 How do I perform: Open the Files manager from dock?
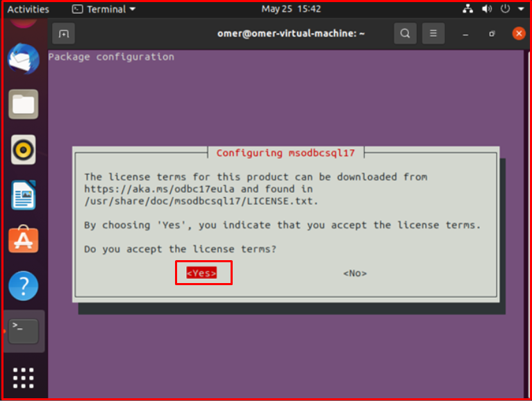point(23,104)
